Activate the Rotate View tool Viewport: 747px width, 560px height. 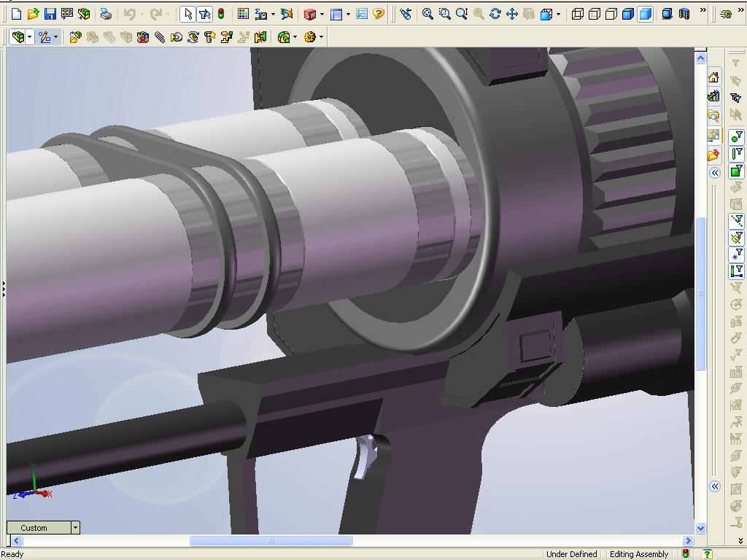(495, 14)
